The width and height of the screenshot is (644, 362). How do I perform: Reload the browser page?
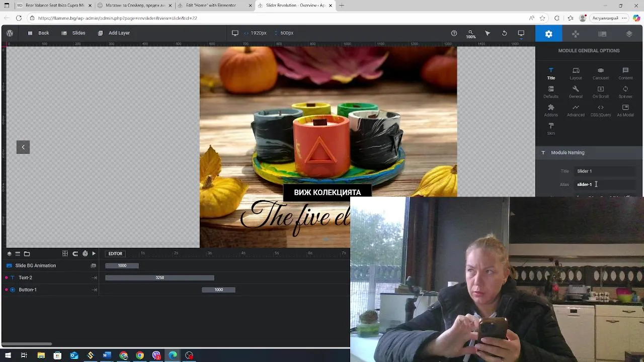[x=19, y=18]
